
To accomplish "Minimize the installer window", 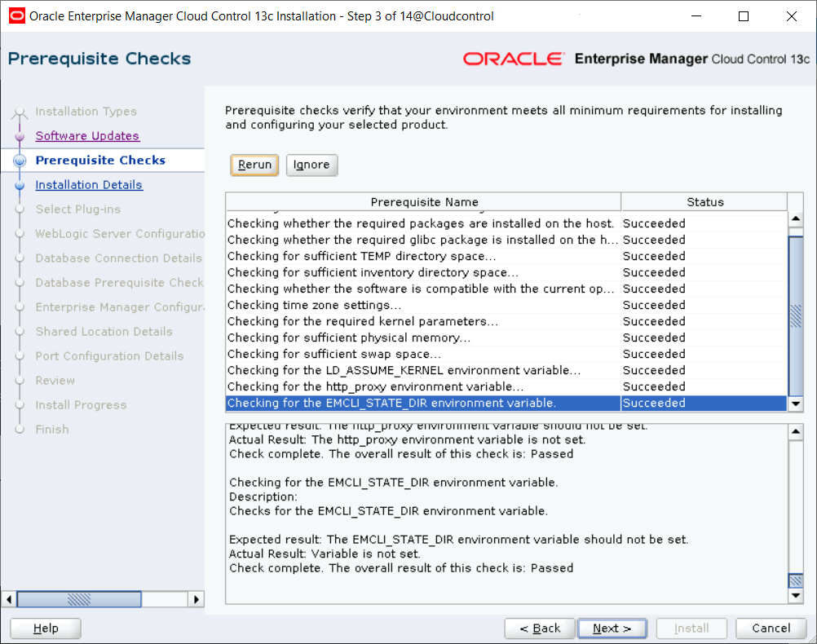I will [x=696, y=16].
